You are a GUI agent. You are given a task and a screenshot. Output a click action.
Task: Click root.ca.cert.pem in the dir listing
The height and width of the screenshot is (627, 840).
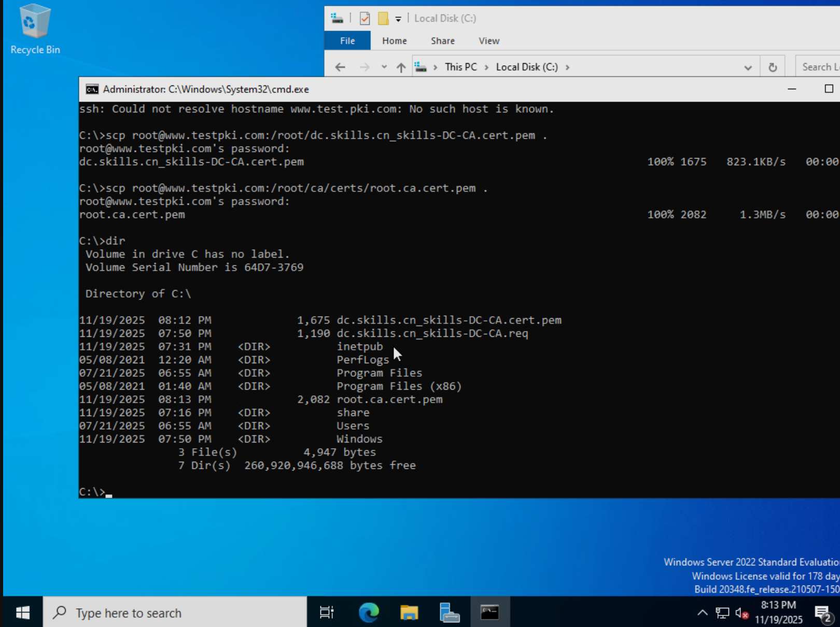coord(389,400)
